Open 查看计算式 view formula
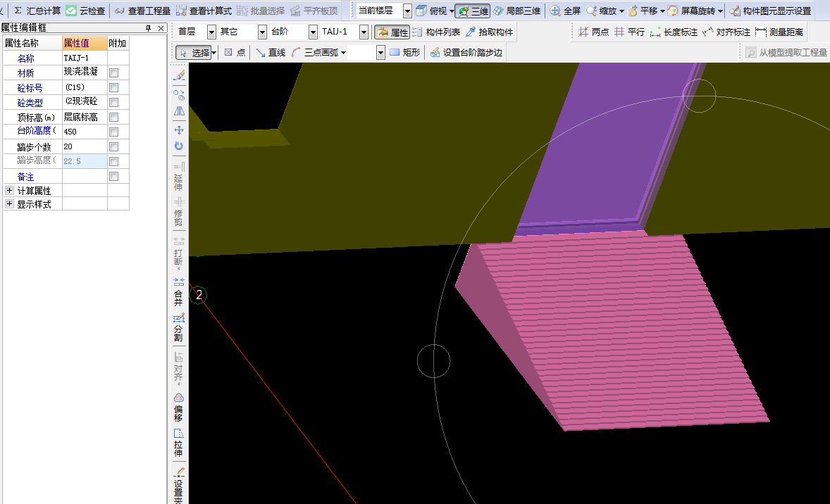 point(204,11)
